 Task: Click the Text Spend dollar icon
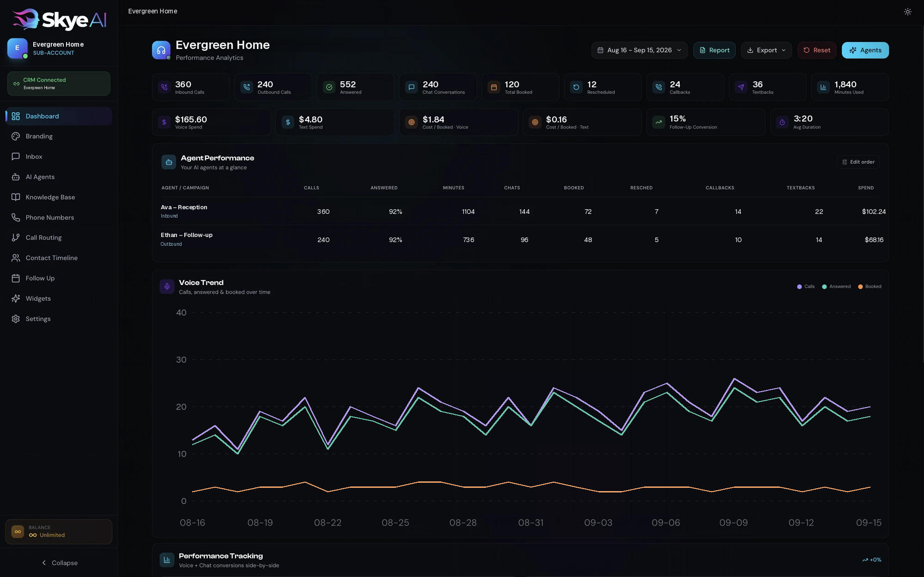[x=288, y=122]
